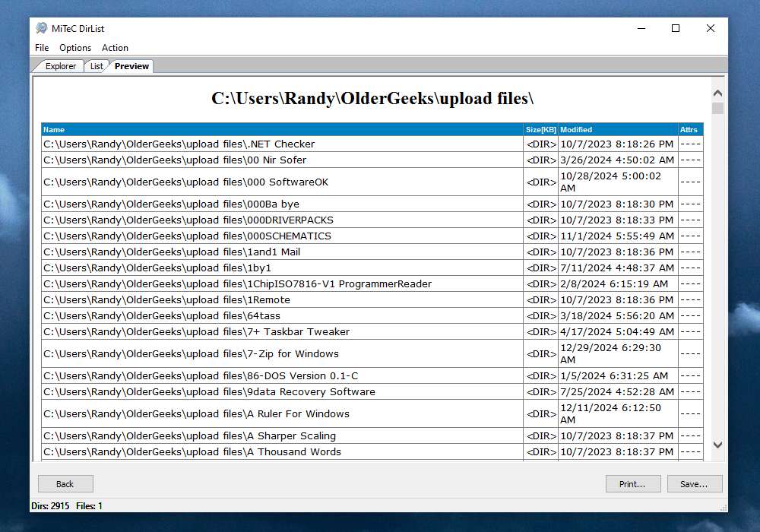Click the date 7/11/2024 4:48:37 AM

click(617, 268)
